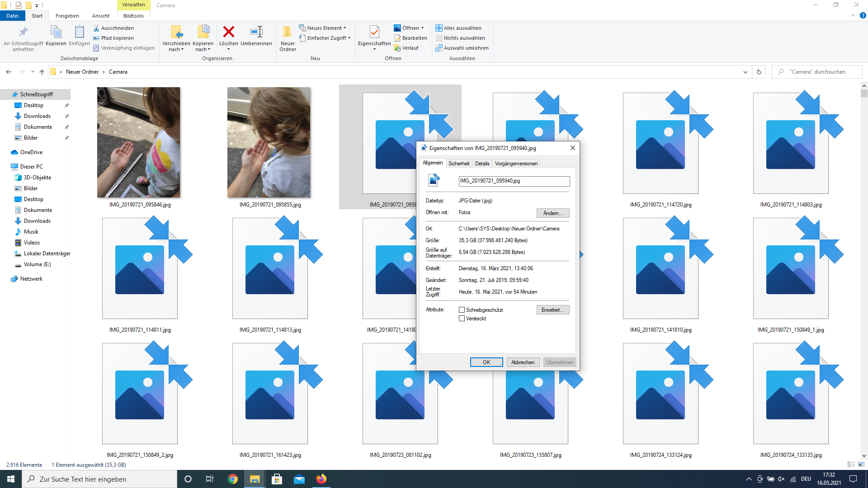Open Erweitert... attribute options
The width and height of the screenshot is (868, 488).
(553, 310)
